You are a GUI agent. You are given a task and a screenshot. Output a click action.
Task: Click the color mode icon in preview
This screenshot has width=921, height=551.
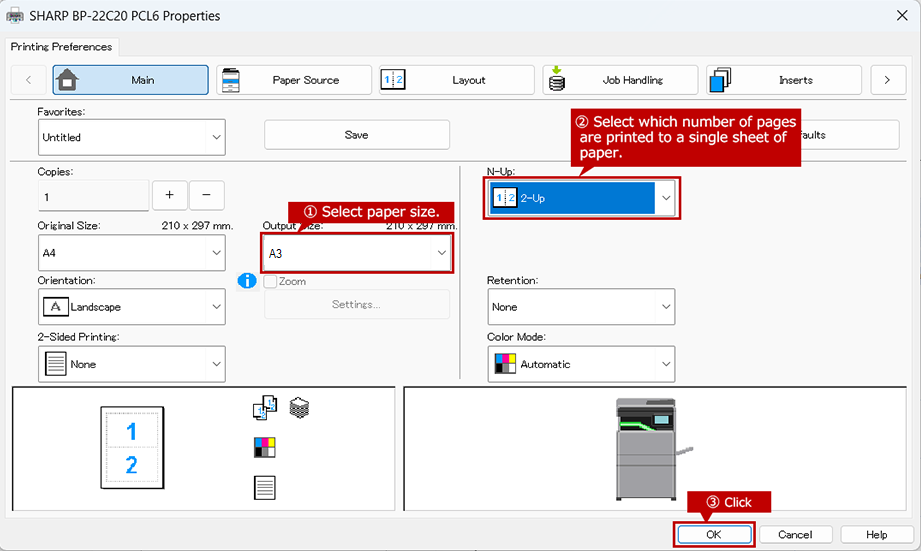click(x=265, y=447)
